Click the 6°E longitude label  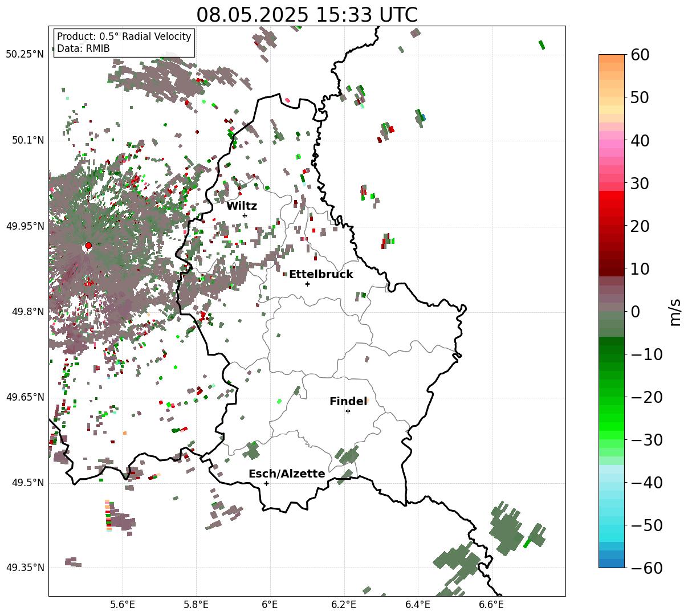[270, 604]
